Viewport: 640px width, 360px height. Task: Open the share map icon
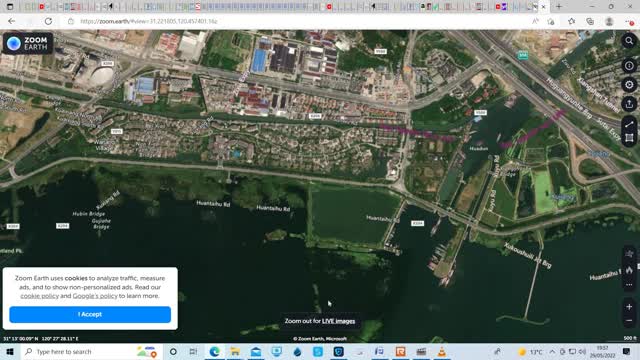(629, 104)
